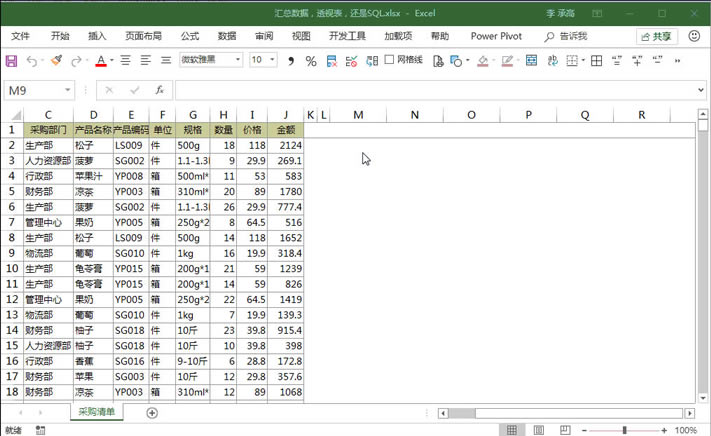Image resolution: width=711 pixels, height=436 pixels.
Task: Click the zoom slider in status bar
Action: pos(623,430)
